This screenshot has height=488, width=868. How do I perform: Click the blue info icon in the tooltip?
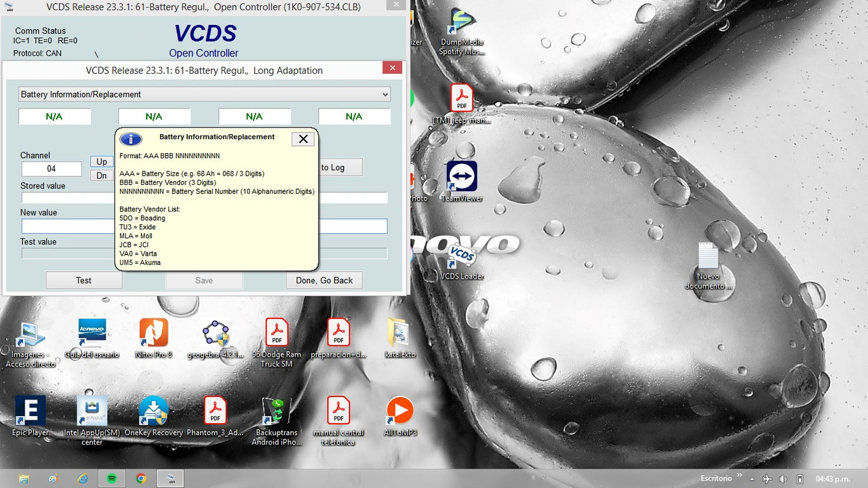(130, 139)
